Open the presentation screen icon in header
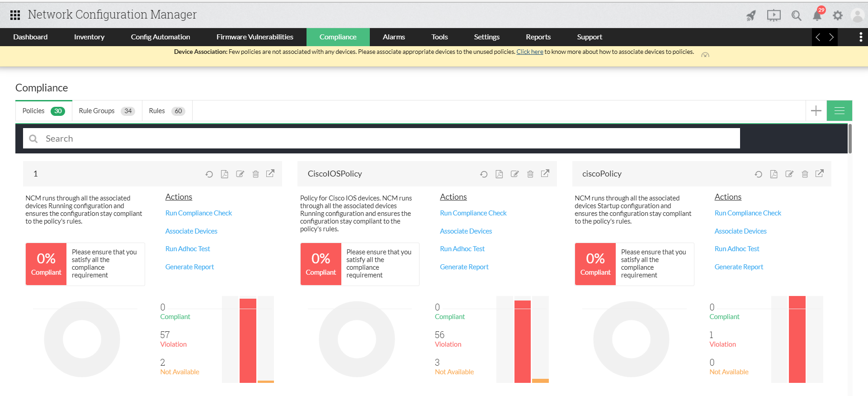This screenshot has width=868, height=396. pos(774,16)
